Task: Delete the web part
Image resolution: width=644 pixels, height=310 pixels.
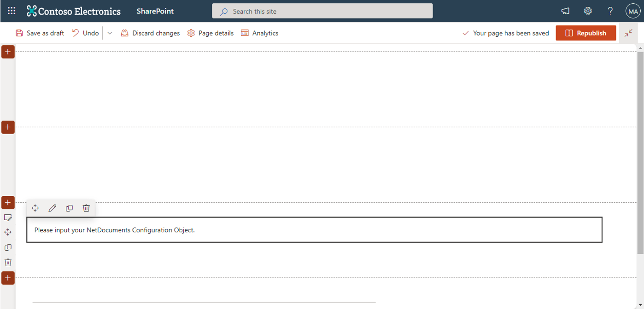Action: tap(86, 208)
